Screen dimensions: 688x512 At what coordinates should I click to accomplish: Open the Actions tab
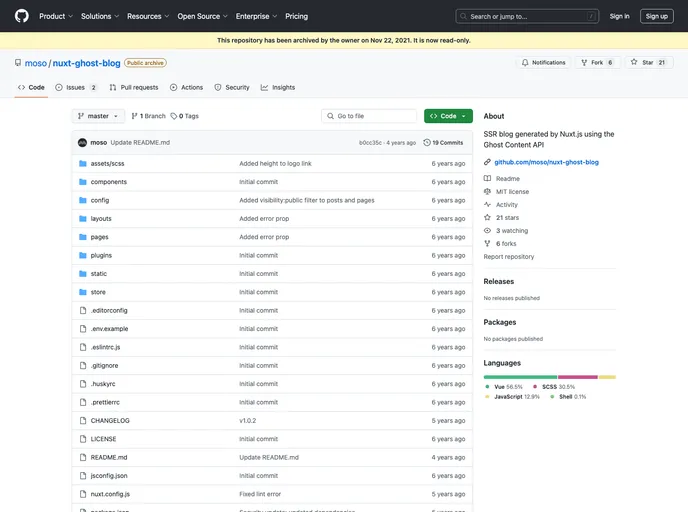186,87
